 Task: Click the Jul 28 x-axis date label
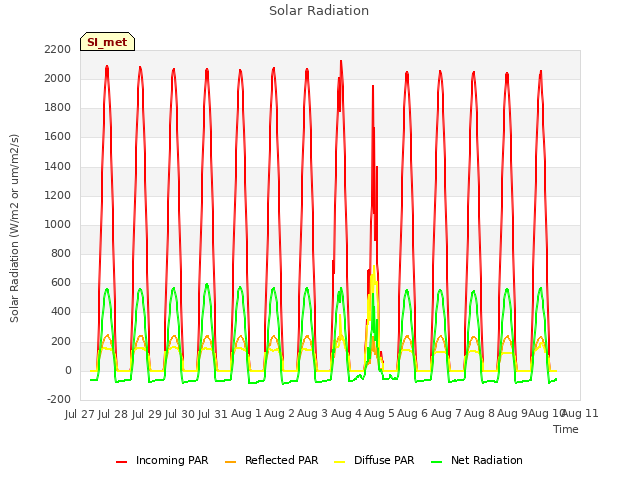click(113, 414)
